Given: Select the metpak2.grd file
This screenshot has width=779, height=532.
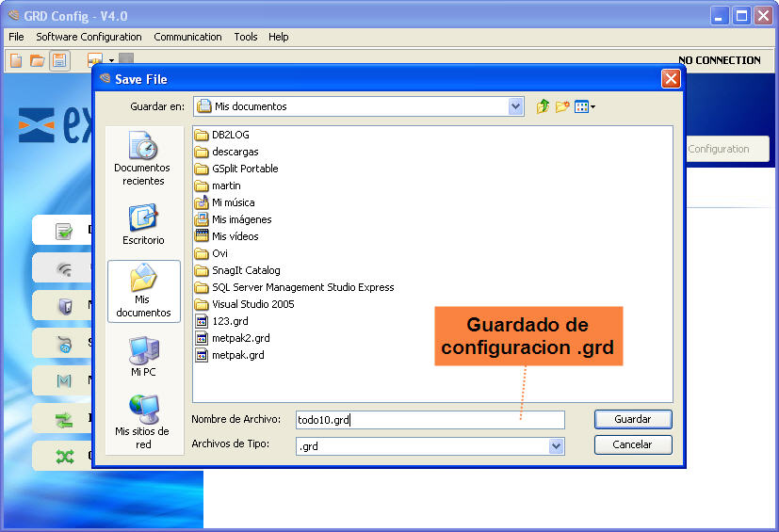Looking at the screenshot, I should pyautogui.click(x=240, y=338).
